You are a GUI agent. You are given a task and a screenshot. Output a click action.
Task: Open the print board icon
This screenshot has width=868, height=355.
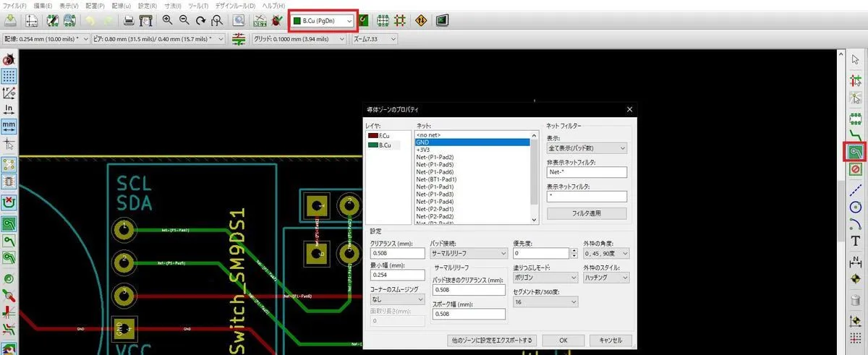[x=128, y=21]
